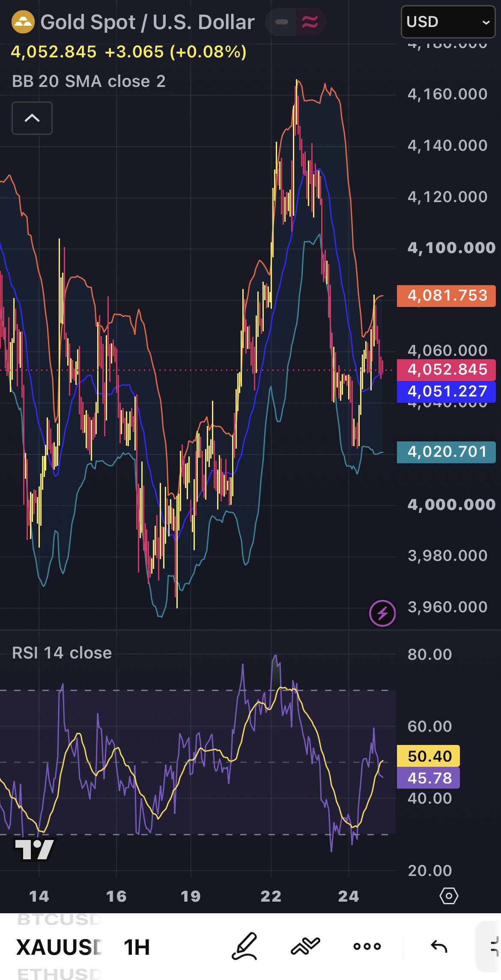Toggle the pink approximate-equals data indicator
Image resolution: width=501 pixels, height=980 pixels.
(x=310, y=22)
